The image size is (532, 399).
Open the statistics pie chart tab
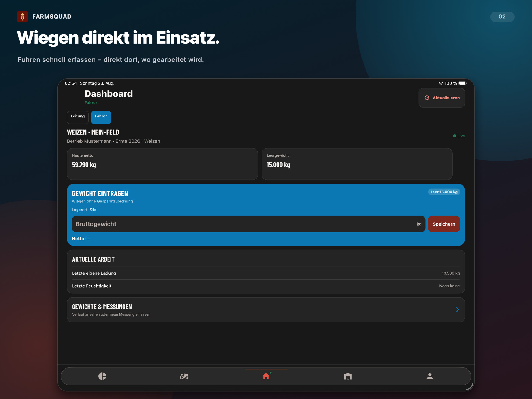tap(102, 376)
